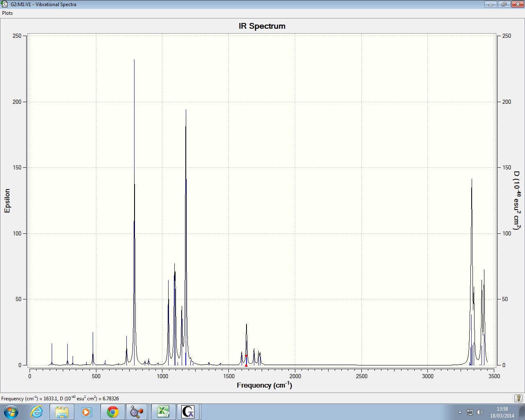Open Windows Media Player from taskbar
The image size is (525, 420).
(x=87, y=412)
